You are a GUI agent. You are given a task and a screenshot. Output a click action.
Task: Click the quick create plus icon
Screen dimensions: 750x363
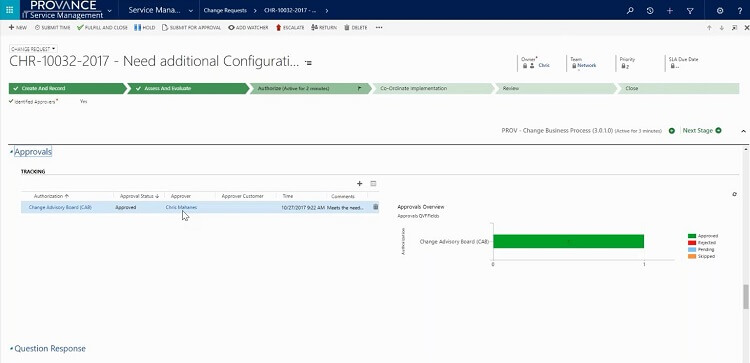[670, 11]
